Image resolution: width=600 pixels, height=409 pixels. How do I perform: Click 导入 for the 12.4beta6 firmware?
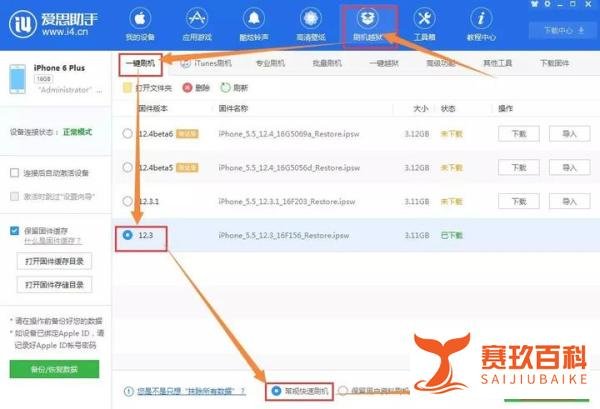tap(569, 134)
